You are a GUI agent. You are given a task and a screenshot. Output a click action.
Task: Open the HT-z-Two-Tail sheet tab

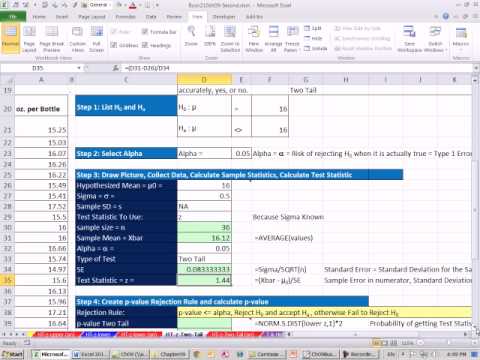pos(184,334)
